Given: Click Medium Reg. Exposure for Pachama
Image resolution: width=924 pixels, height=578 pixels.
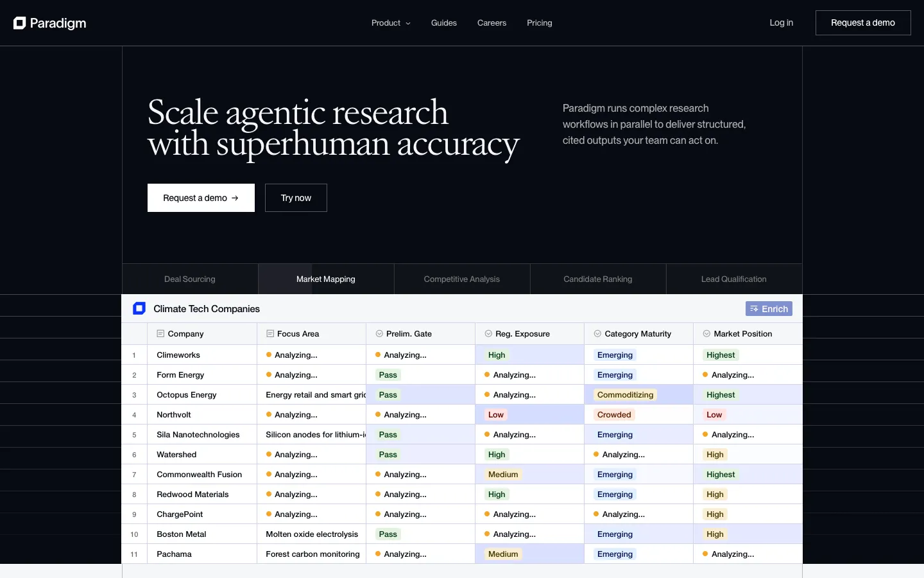Looking at the screenshot, I should pos(503,554).
